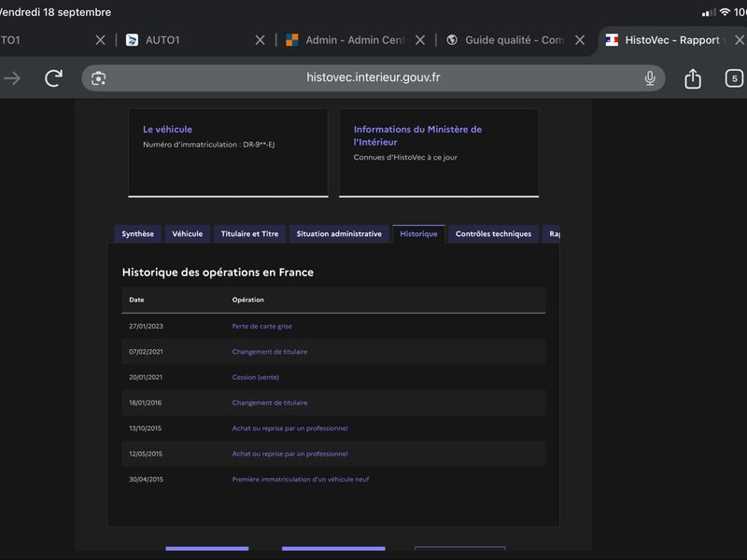Activate the microphone voice search icon
Image resolution: width=747 pixels, height=560 pixels.
coord(650,78)
